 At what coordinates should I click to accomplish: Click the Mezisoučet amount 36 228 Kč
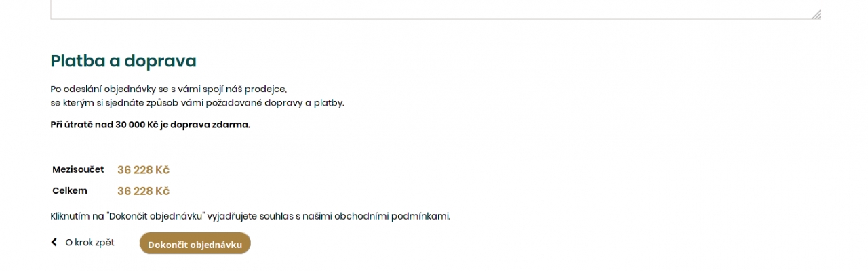(x=143, y=170)
